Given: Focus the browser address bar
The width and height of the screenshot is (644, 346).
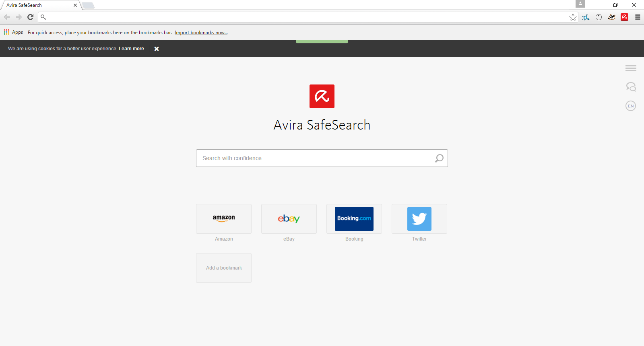Looking at the screenshot, I should click(308, 17).
